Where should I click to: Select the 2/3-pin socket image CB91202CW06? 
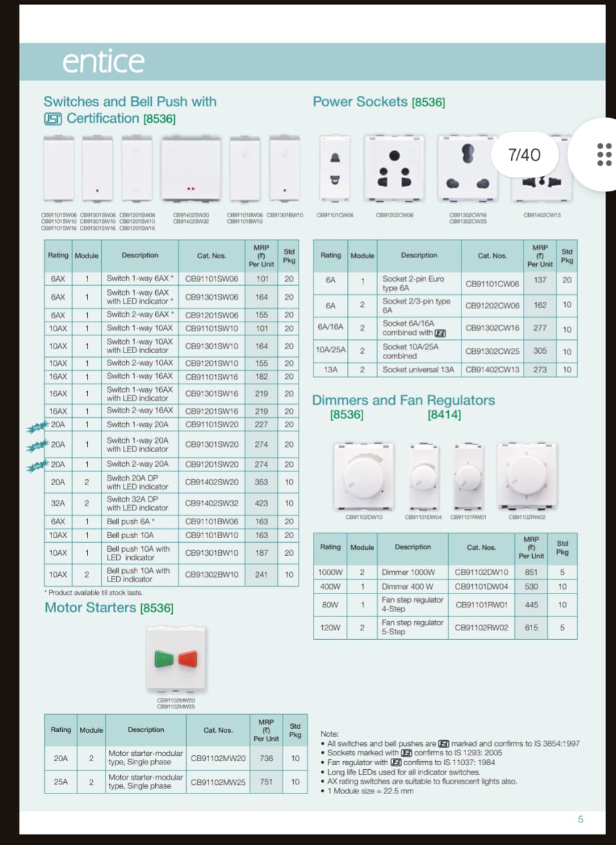coord(394,170)
